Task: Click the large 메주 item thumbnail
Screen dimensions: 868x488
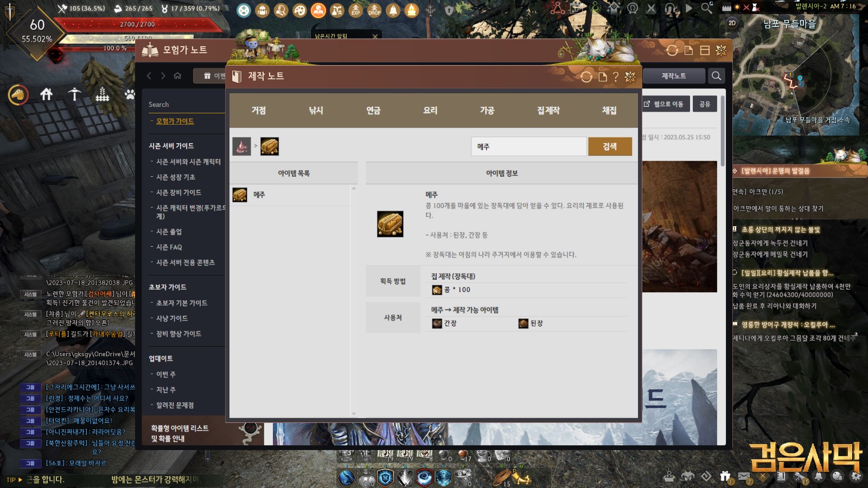Action: point(390,224)
